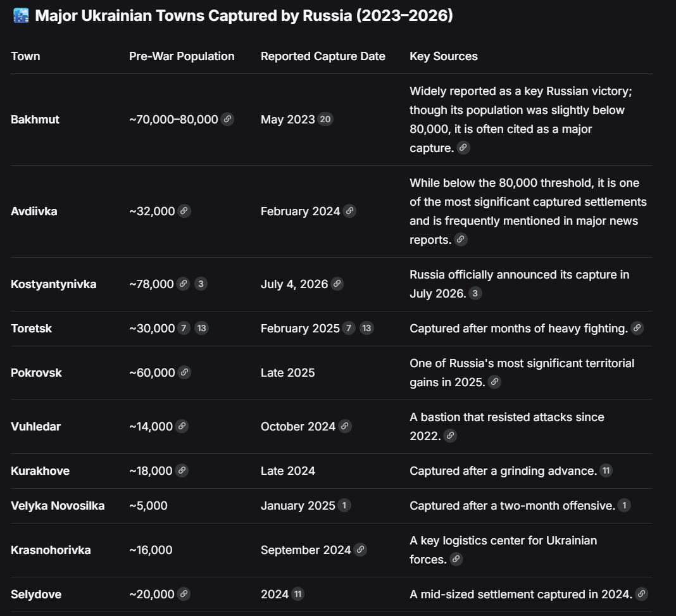Image resolution: width=676 pixels, height=616 pixels.
Task: Open citation 11 after 'grinding advance'
Action: 606,470
